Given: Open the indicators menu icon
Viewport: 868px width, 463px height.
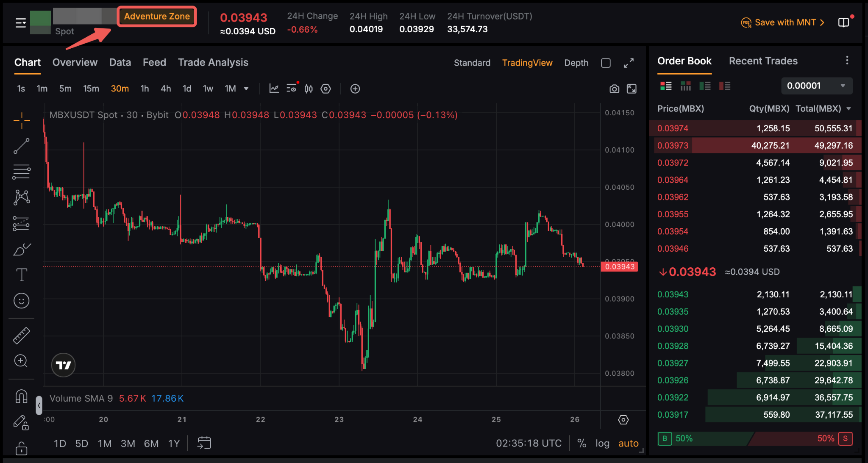Looking at the screenshot, I should [x=274, y=89].
